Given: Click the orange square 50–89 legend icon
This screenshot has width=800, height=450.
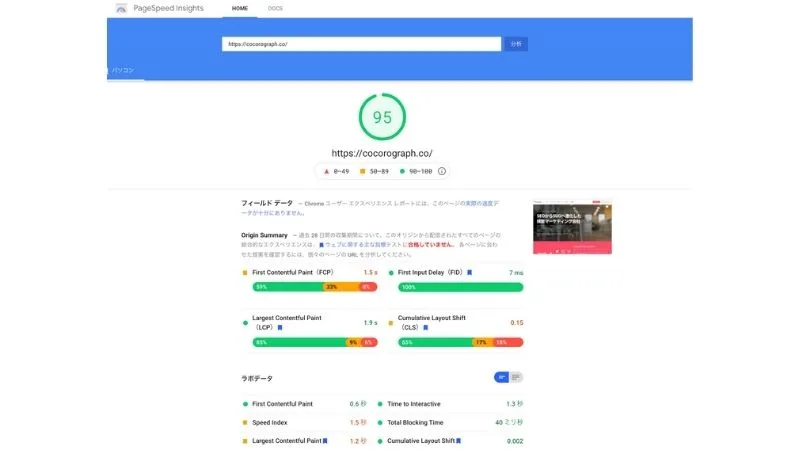Looking at the screenshot, I should pos(362,171).
